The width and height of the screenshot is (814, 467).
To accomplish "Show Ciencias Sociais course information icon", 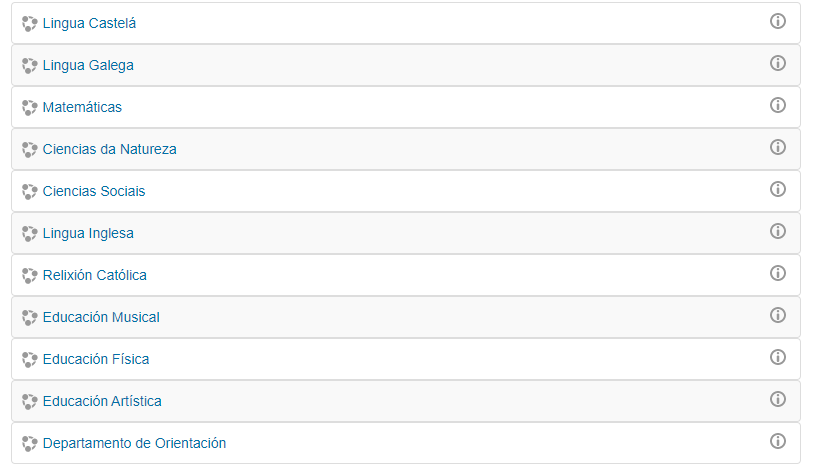I will [x=777, y=189].
